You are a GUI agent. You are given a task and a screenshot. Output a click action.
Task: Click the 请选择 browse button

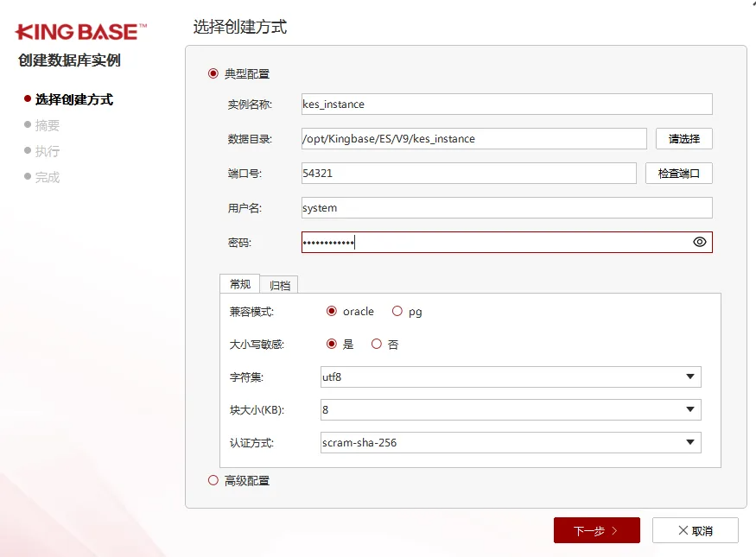click(683, 139)
